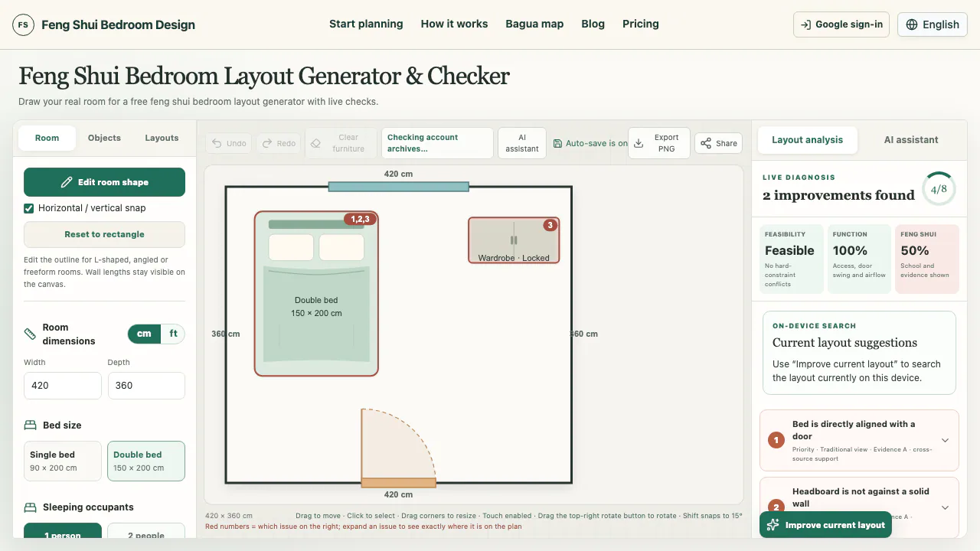Click the sparkle icon on Improve current layout

773,525
